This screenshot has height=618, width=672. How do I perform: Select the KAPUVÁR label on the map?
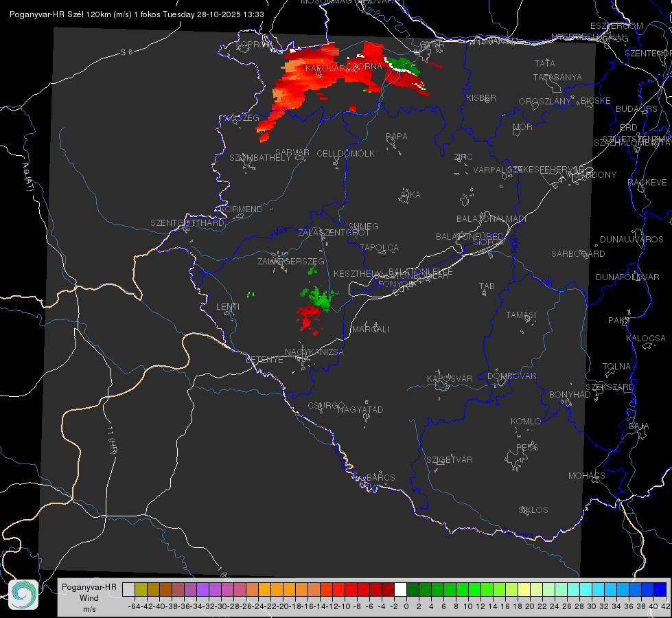pyautogui.click(x=326, y=69)
